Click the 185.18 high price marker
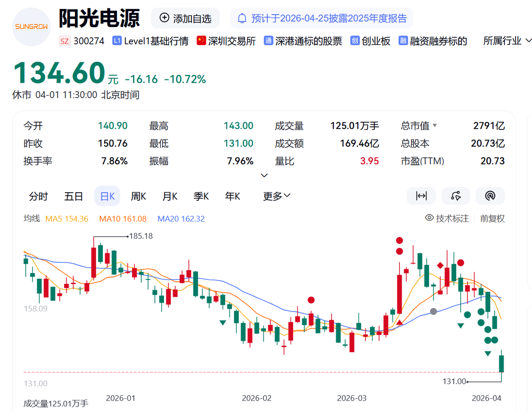The width and height of the screenshot is (532, 412). [141, 236]
